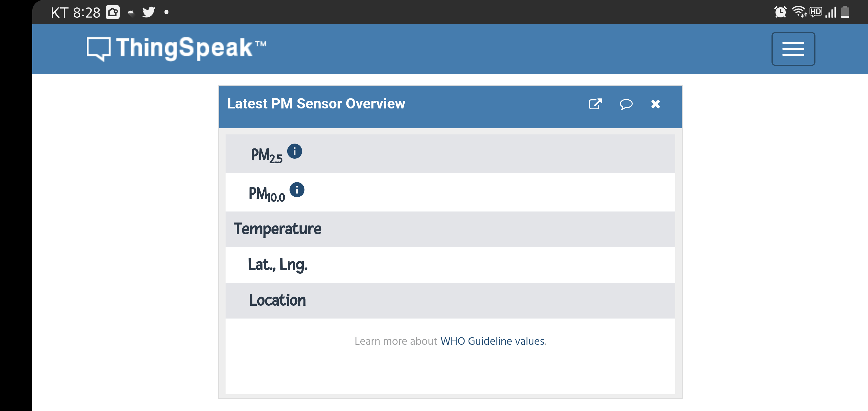Click the speech bubble comment icon

[x=626, y=104]
